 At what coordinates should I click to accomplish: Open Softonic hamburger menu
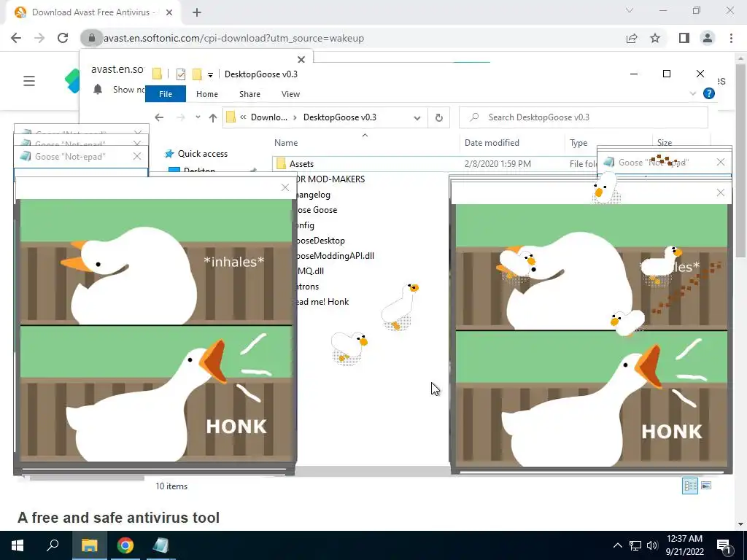pyautogui.click(x=29, y=81)
